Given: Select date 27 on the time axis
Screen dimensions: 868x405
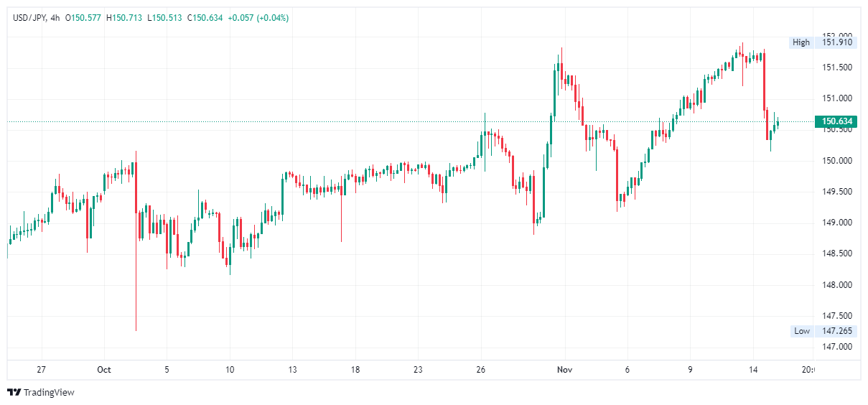Looking at the screenshot, I should click(x=42, y=371).
